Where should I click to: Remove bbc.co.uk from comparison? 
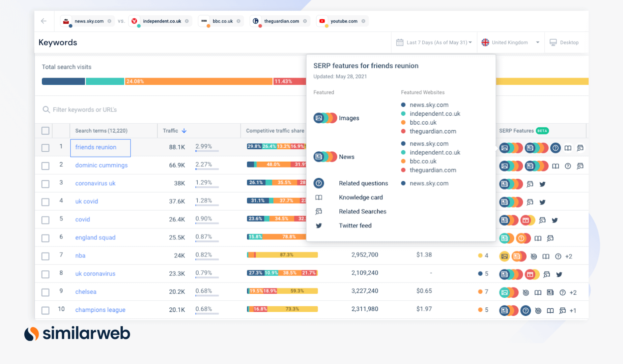click(238, 21)
